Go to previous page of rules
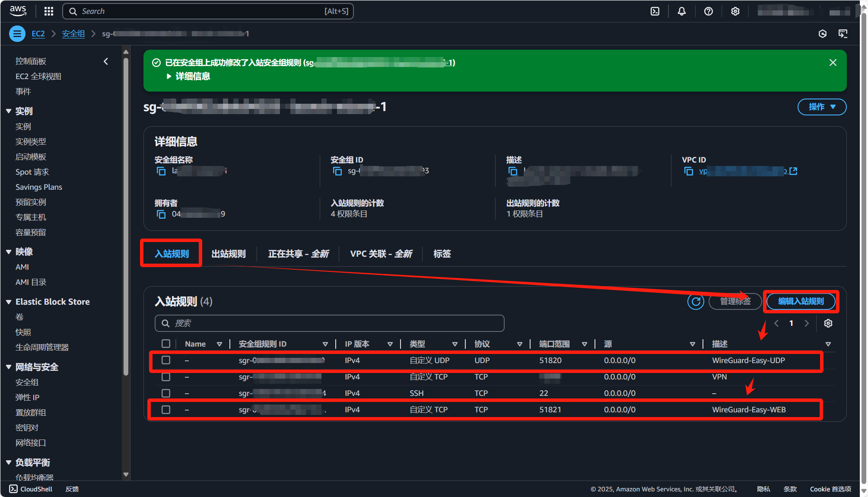The width and height of the screenshot is (868, 497). [x=776, y=323]
